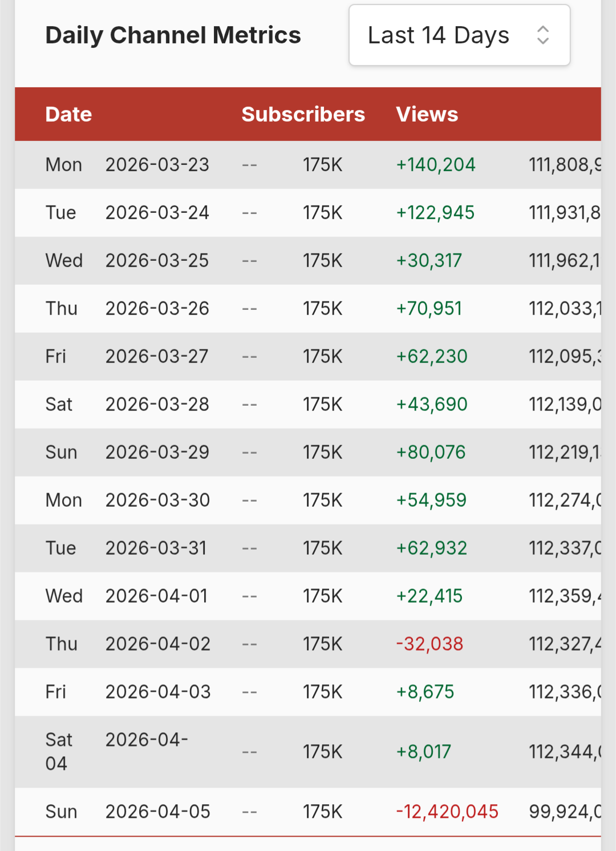Select the 2026-03-28 Saturday date
Screen dimensions: 616x851
click(x=157, y=405)
